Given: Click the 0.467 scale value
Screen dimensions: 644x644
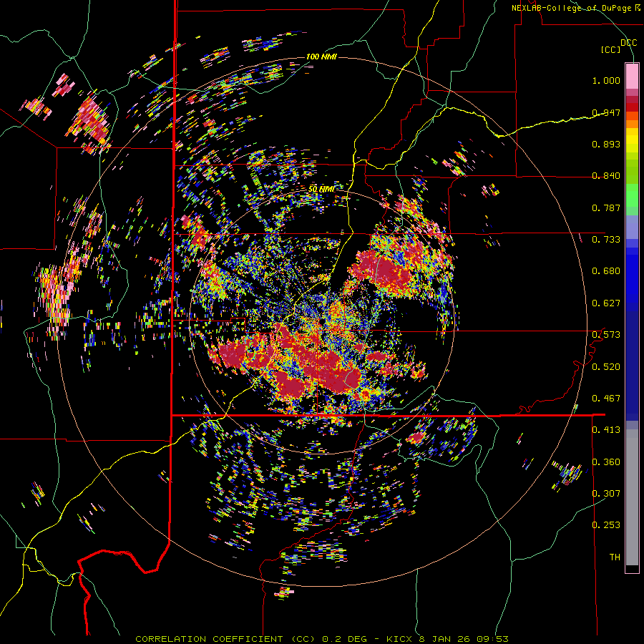Looking at the screenshot, I should [606, 399].
